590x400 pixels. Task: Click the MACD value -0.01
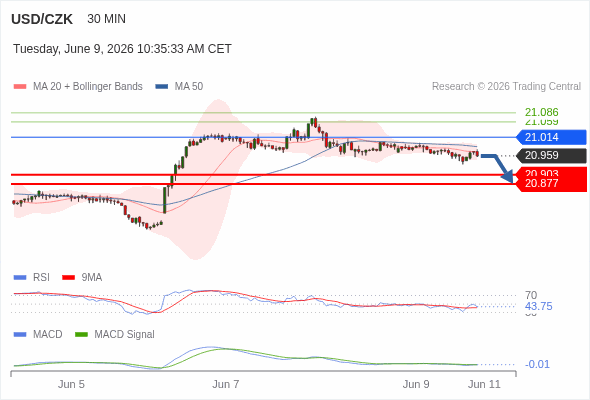(537, 364)
